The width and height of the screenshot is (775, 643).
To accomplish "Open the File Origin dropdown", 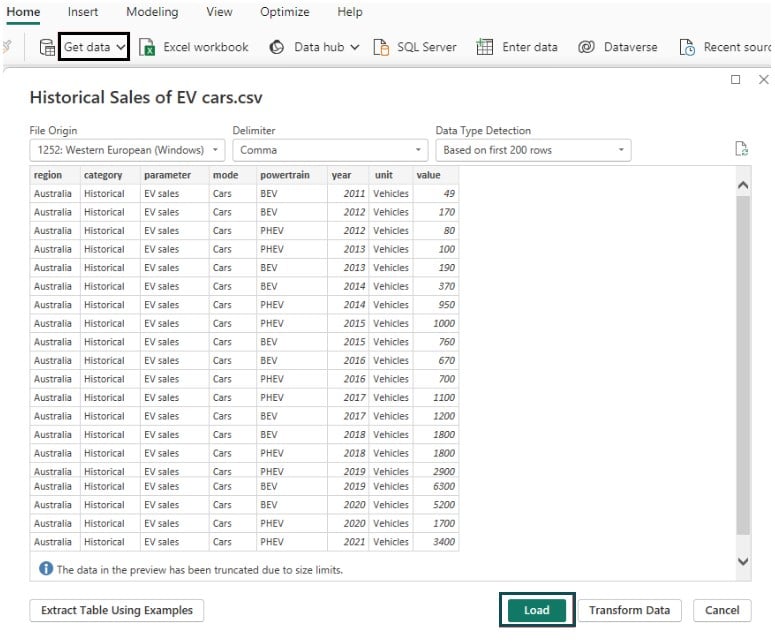I will 127,150.
